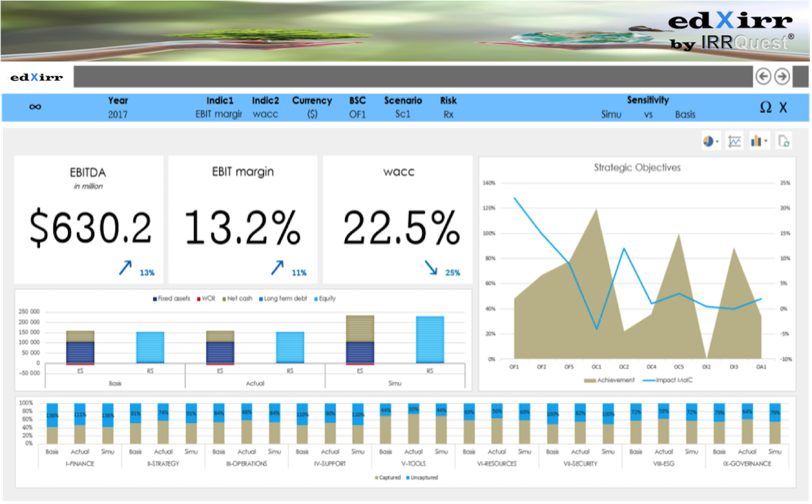Select the BSC OF1 parameter
This screenshot has width=812, height=504.
click(358, 114)
